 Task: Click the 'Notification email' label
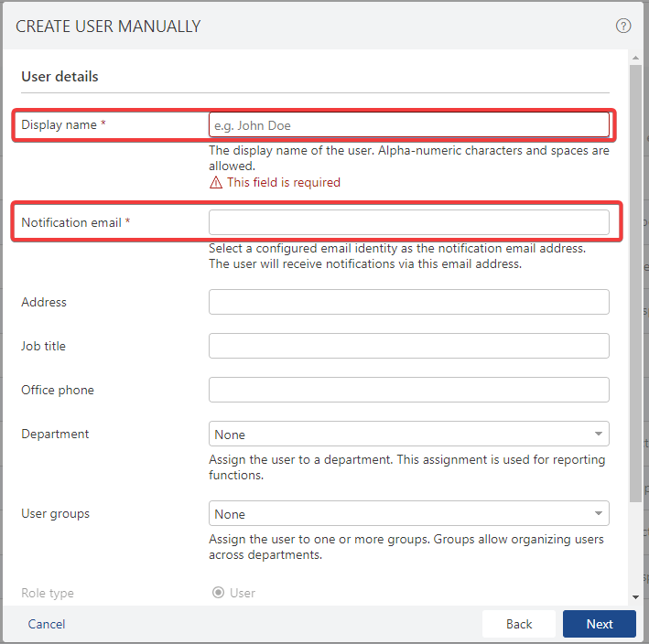pos(71,222)
